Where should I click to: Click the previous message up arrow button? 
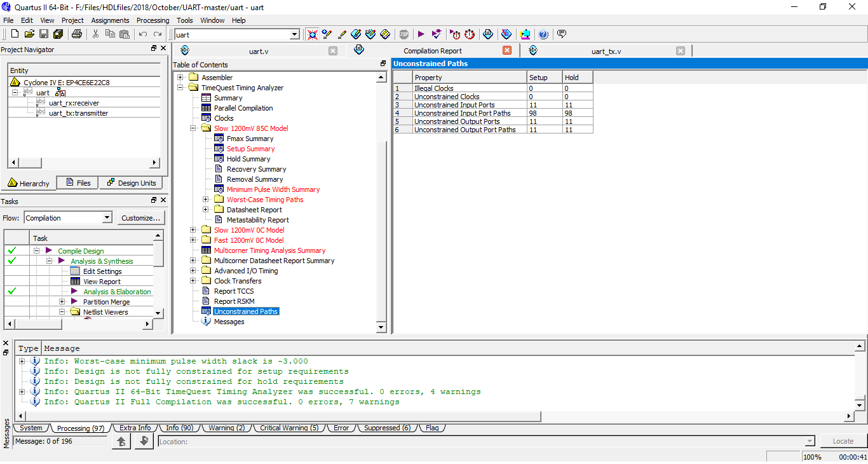point(121,441)
